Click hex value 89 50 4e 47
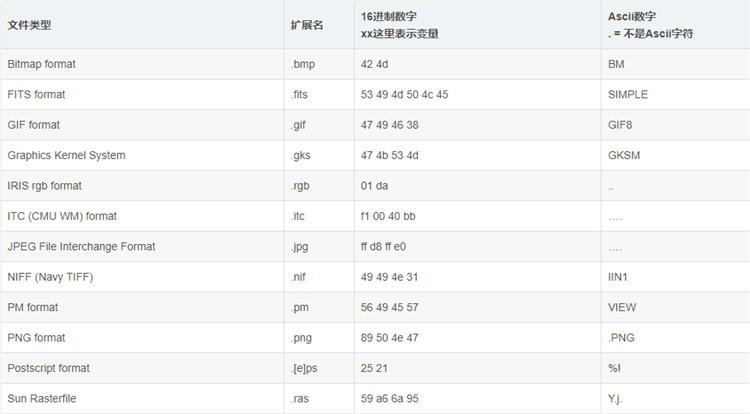The width and height of the screenshot is (750, 414). tap(390, 338)
